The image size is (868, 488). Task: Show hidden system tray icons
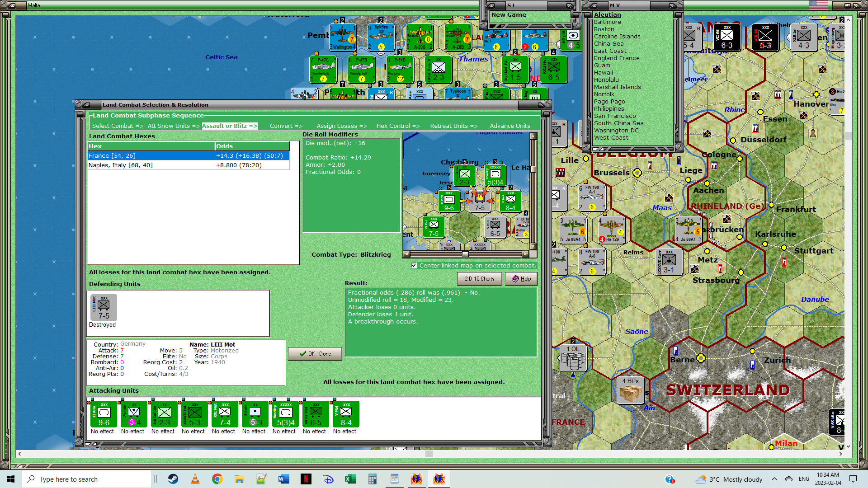774,479
